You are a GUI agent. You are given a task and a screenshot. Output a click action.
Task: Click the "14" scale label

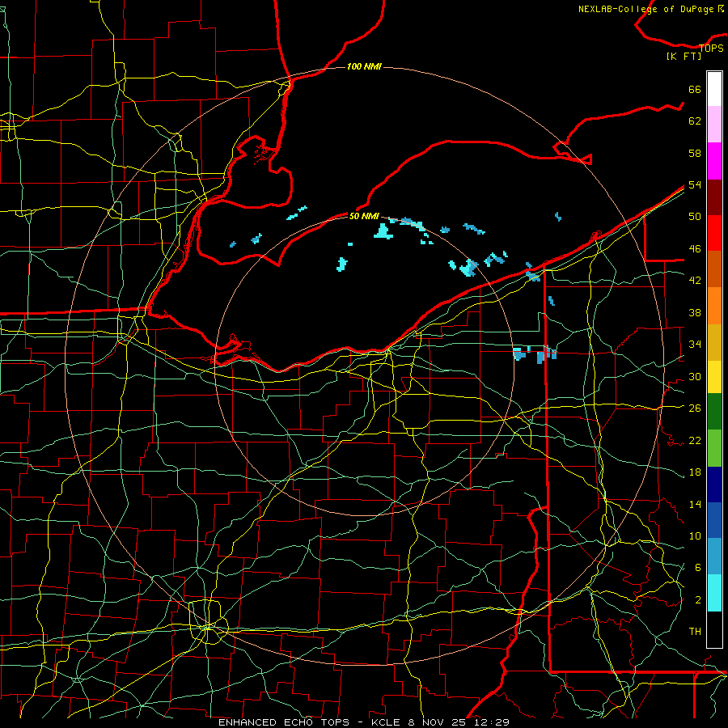[695, 504]
